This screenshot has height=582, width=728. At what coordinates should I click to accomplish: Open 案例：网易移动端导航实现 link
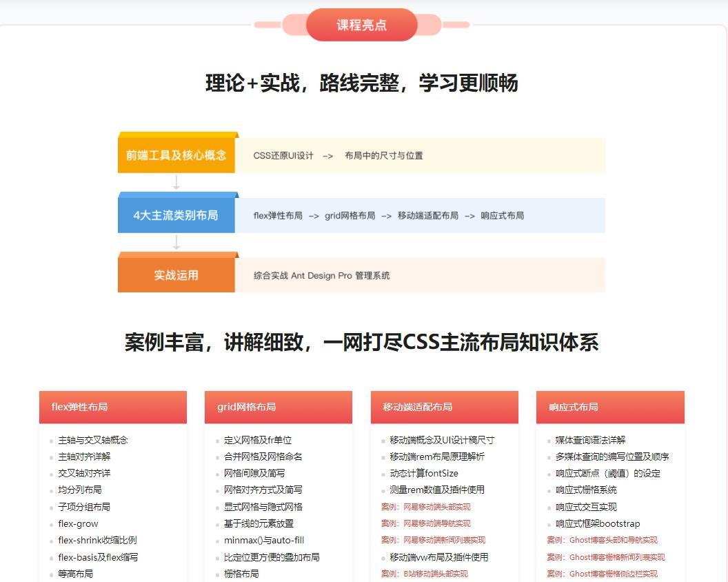(425, 523)
